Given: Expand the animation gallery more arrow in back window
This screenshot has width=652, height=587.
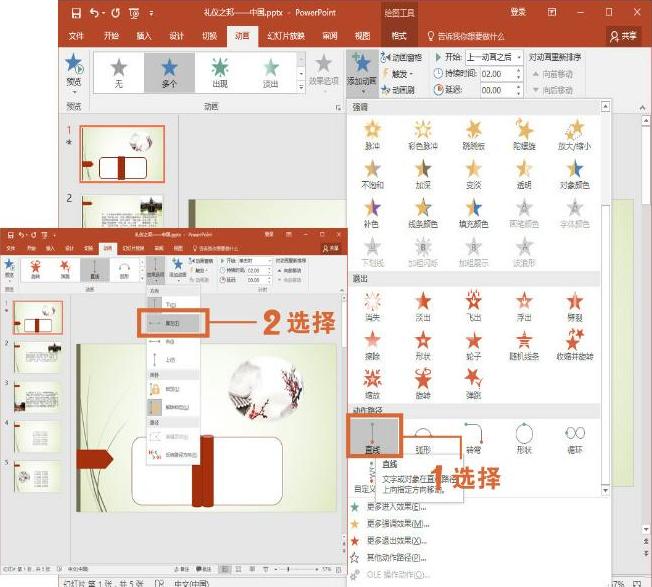Looking at the screenshot, I should (301, 86).
